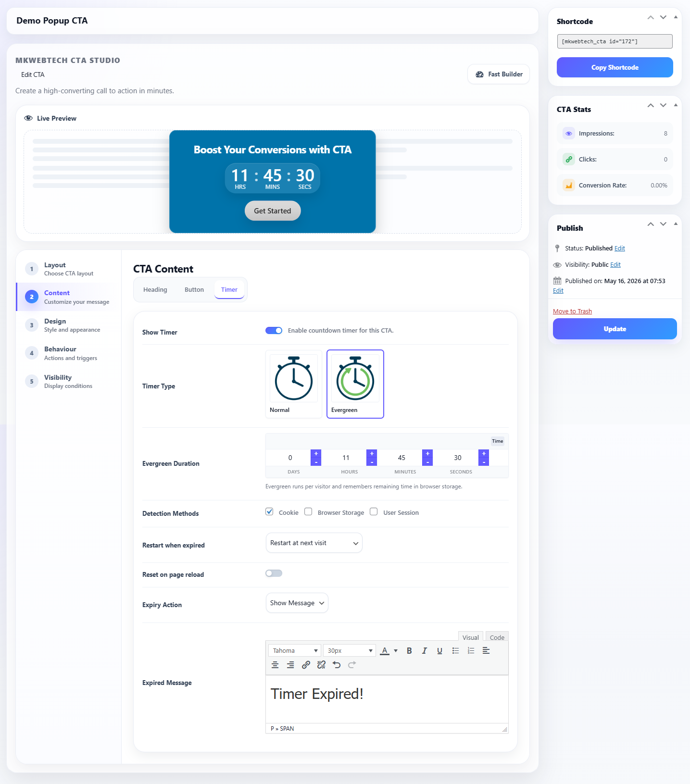Uncheck the Cookie detection method
690x784 pixels.
(x=269, y=511)
